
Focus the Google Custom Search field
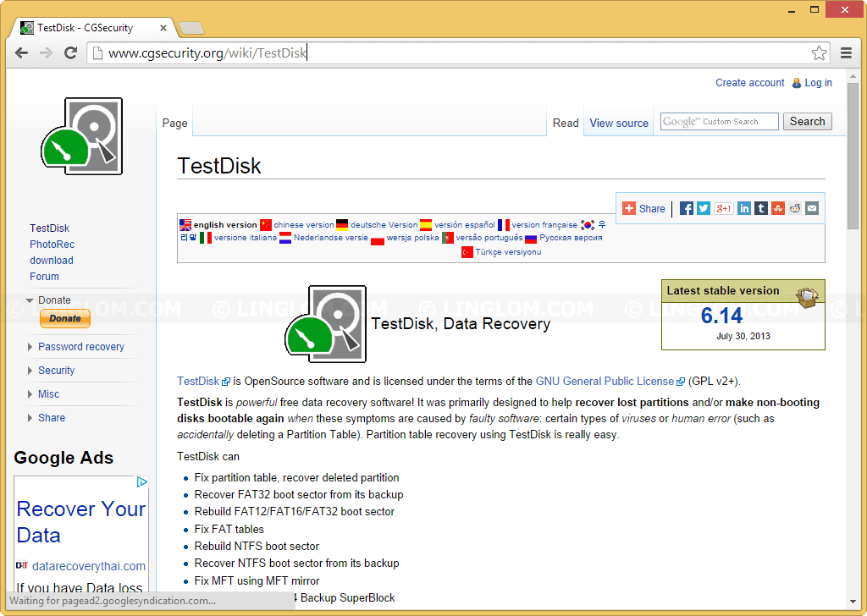[720, 122]
